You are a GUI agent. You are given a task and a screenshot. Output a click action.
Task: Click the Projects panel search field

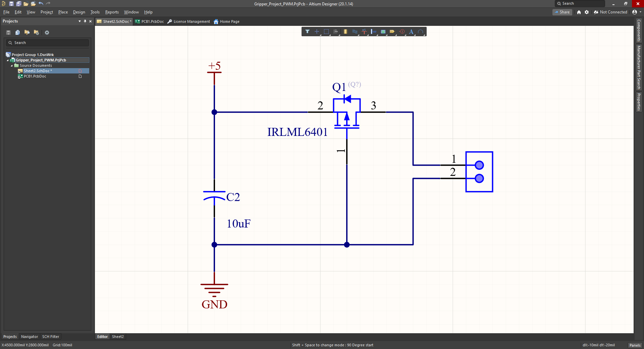(47, 43)
